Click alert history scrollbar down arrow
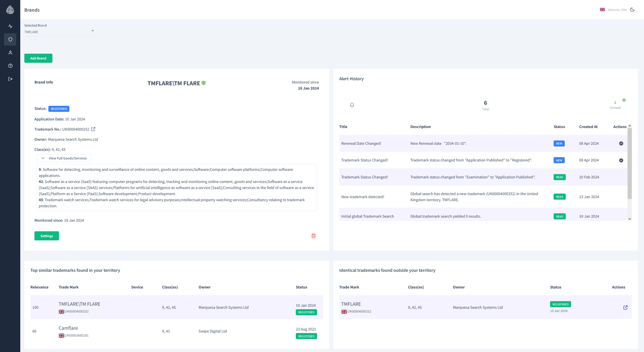 pos(630,219)
